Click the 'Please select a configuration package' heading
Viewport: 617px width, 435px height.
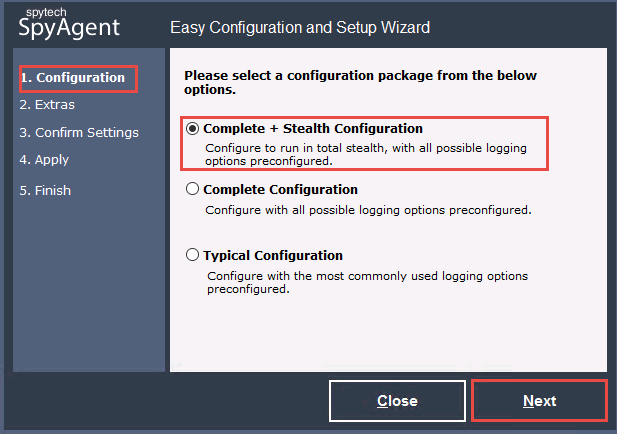[x=360, y=82]
